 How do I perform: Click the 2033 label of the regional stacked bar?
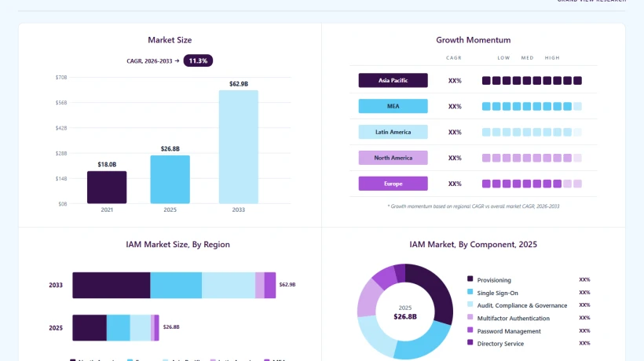coord(56,285)
